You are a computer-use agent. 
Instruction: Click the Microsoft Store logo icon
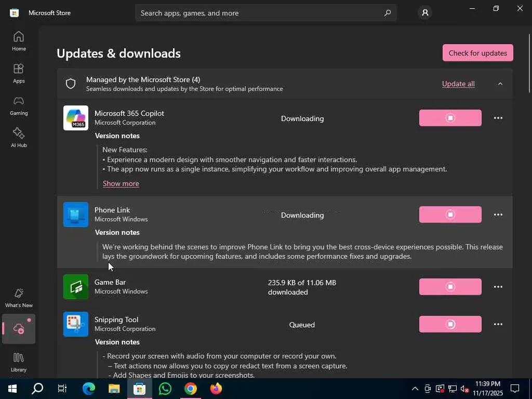(x=14, y=13)
